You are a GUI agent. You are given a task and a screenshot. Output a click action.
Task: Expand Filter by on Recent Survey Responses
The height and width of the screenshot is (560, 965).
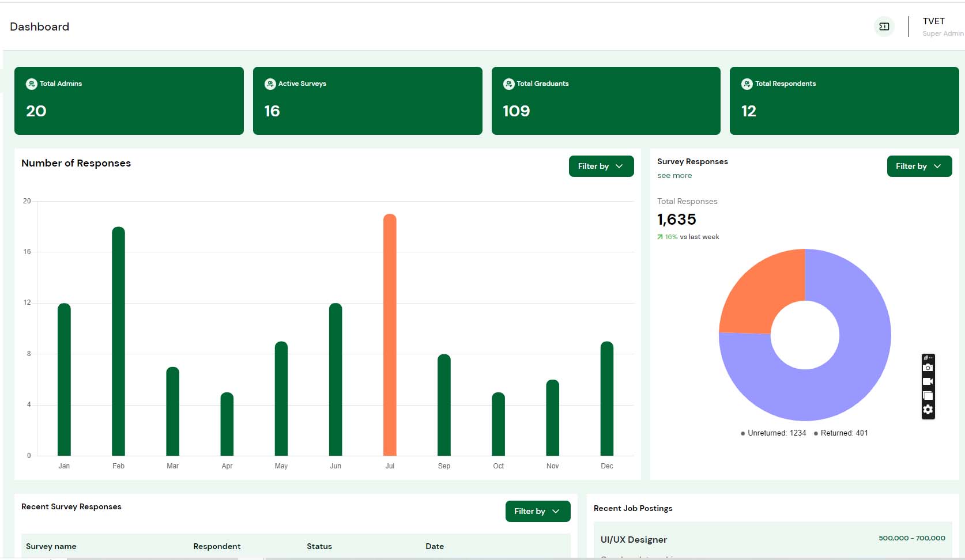(537, 511)
